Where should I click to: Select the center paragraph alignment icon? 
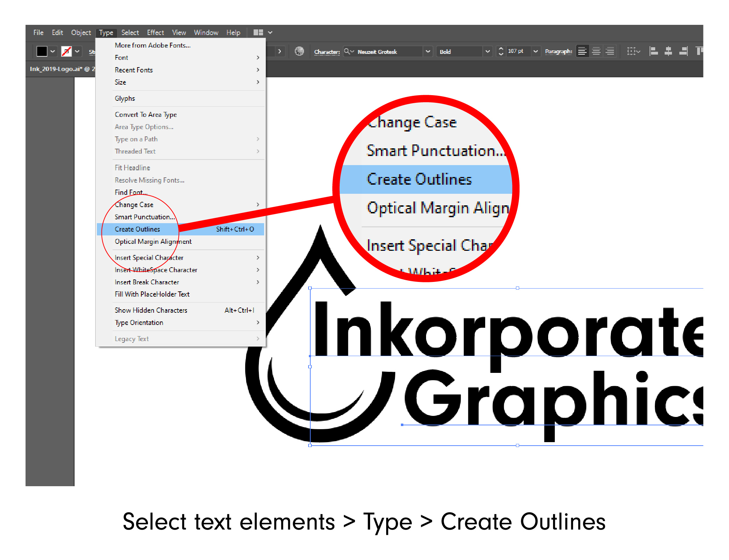596,51
